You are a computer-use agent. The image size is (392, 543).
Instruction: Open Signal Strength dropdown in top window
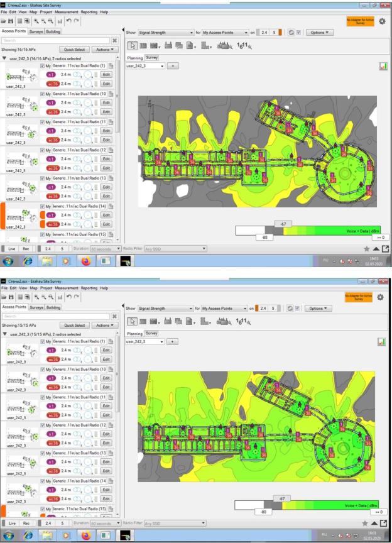coord(166,32)
